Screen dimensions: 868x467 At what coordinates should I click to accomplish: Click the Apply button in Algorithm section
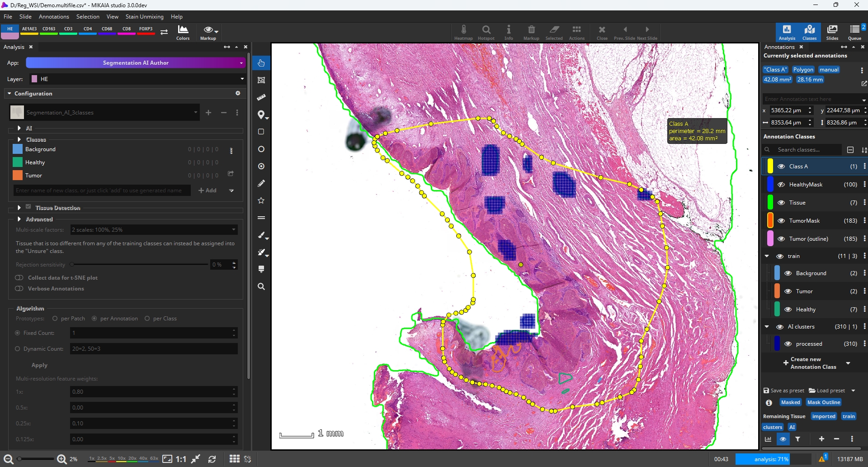tap(39, 365)
